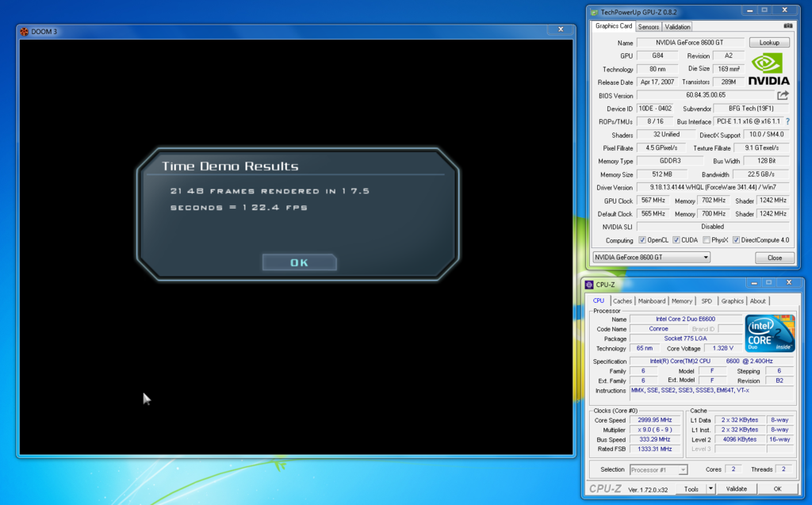Click the Validate button in CPU-Z
Screen dimensions: 812x505
click(737, 488)
